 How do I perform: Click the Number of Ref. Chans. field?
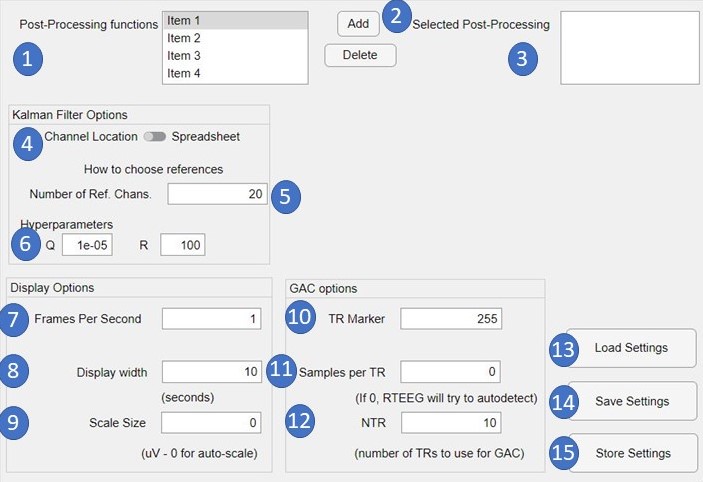click(217, 194)
